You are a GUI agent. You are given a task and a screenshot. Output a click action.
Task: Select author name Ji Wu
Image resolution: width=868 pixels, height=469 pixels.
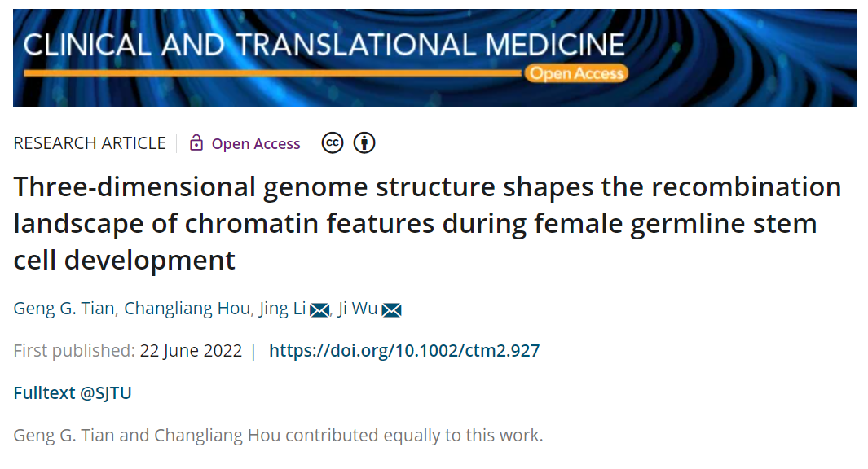[358, 308]
